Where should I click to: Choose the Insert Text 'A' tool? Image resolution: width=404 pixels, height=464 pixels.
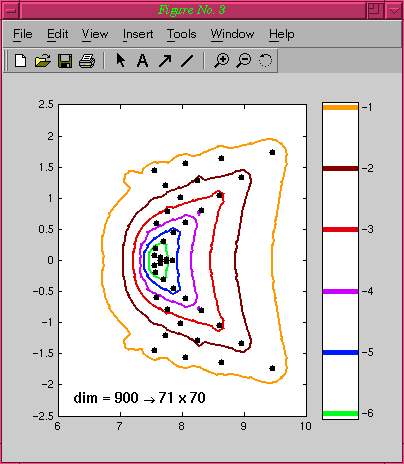click(143, 61)
